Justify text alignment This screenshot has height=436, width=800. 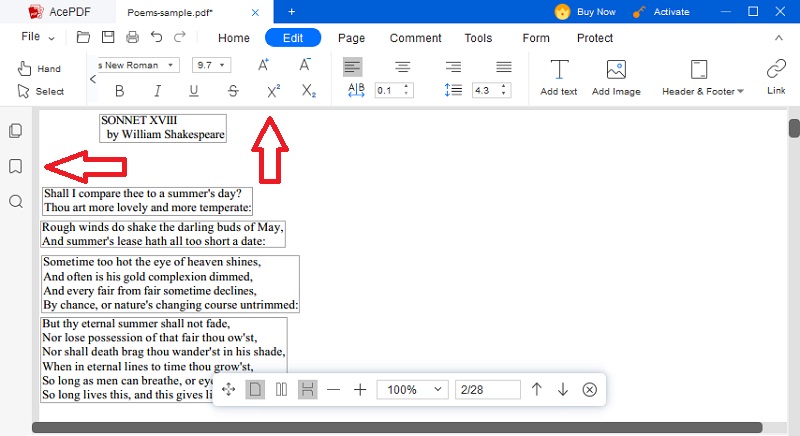(504, 66)
